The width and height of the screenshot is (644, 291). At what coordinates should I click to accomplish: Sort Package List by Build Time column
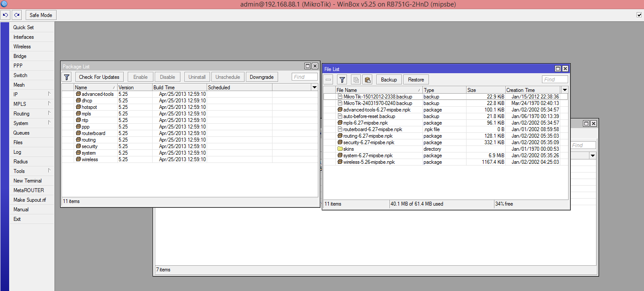pyautogui.click(x=180, y=88)
